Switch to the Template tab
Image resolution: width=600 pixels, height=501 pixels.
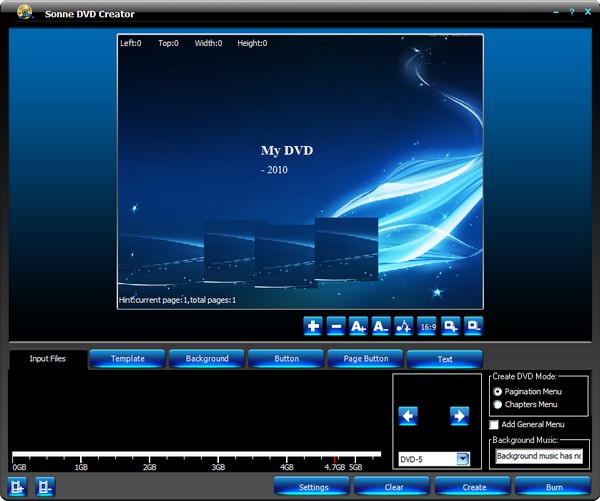(127, 359)
